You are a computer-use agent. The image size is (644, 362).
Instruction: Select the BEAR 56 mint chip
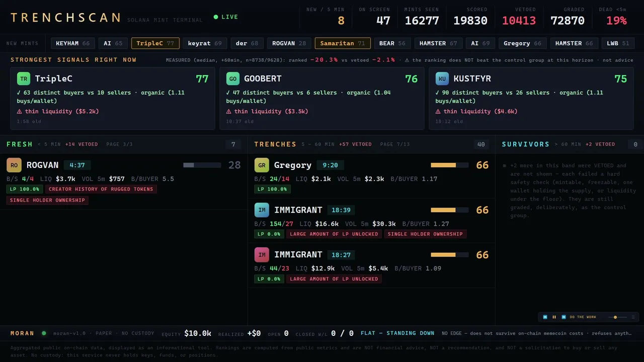pos(392,43)
